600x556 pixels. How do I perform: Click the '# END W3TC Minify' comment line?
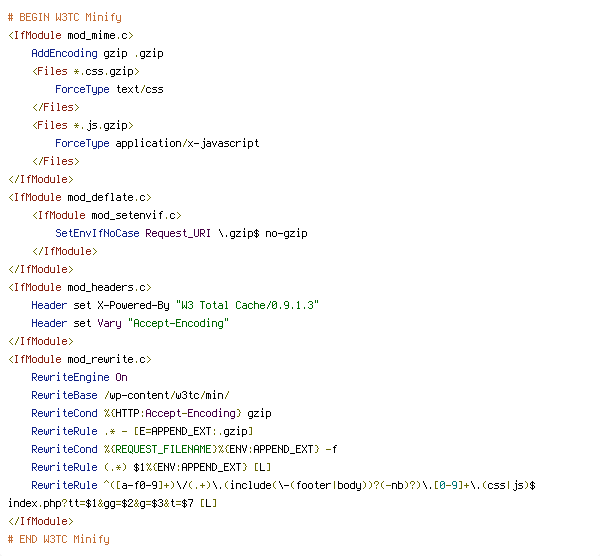pyautogui.click(x=59, y=539)
